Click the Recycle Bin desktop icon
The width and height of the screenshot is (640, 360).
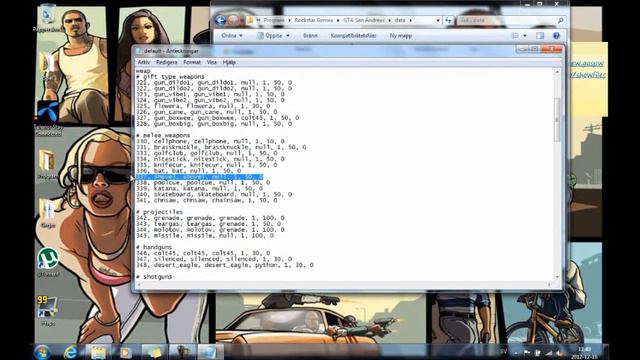coord(47,18)
